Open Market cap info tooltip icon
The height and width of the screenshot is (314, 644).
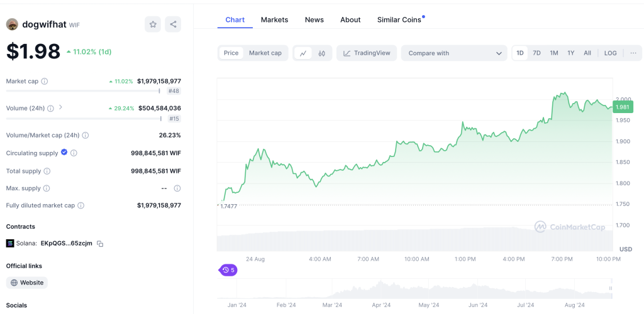coord(45,81)
